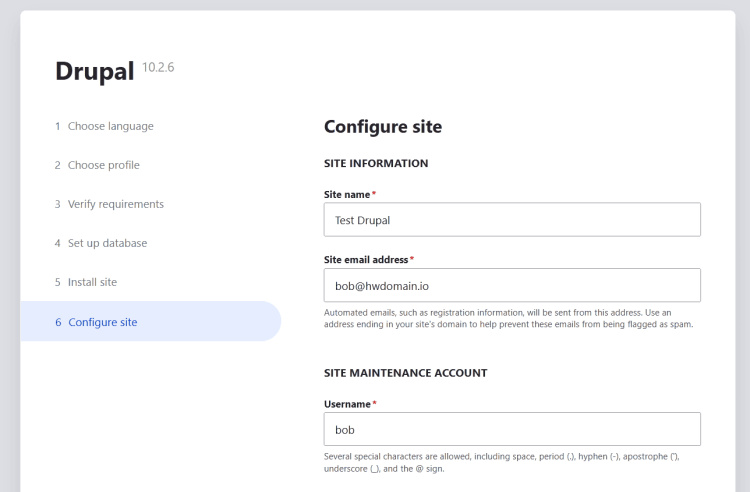Viewport: 750px width, 492px height.
Task: Click the 10.2.6 version number
Action: pos(158,68)
